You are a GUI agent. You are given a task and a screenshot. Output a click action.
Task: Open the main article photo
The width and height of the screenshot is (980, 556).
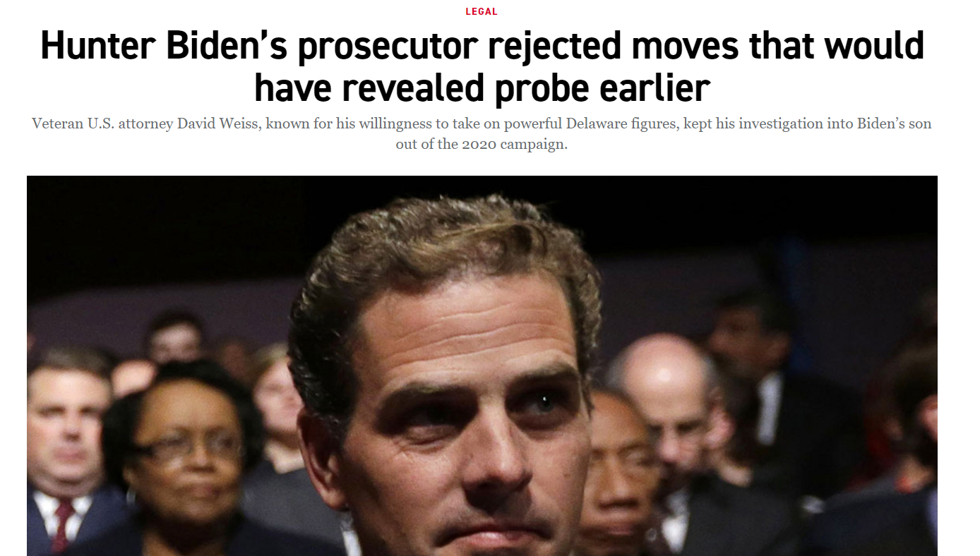pyautogui.click(x=482, y=365)
